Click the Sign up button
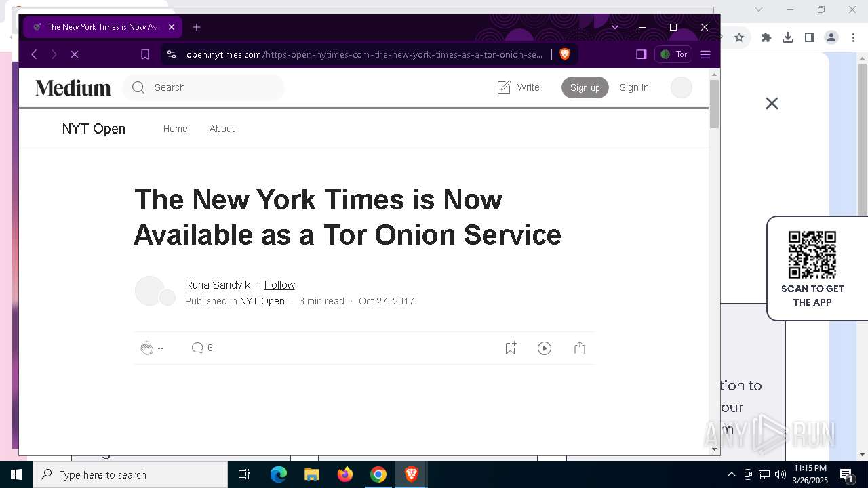The height and width of the screenshot is (488, 868). pyautogui.click(x=585, y=87)
